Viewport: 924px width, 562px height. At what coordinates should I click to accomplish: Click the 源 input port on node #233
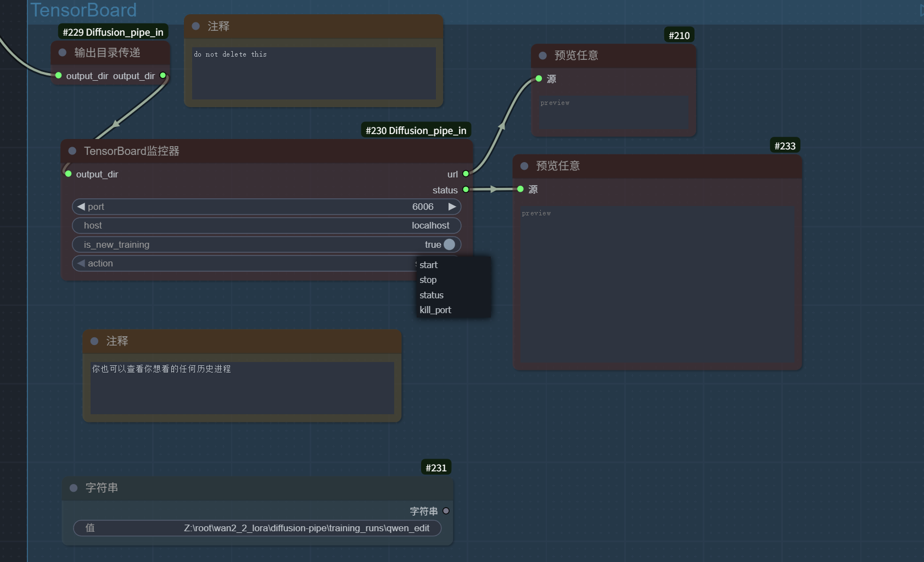tap(520, 189)
